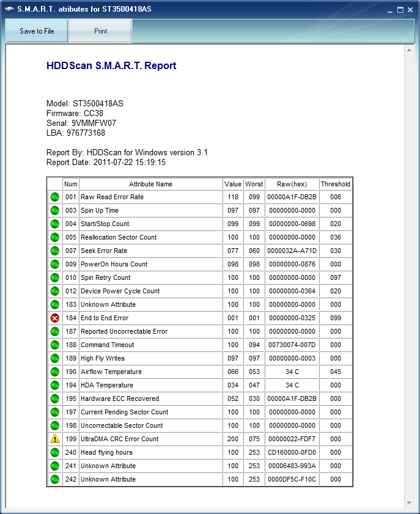Click raw value 00000000-0325
The image size is (420, 514).
[292, 318]
